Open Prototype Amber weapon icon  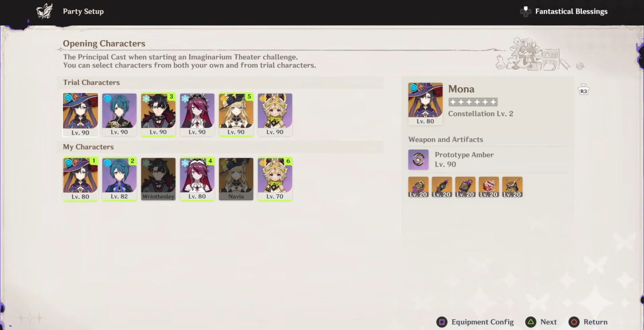pyautogui.click(x=418, y=160)
